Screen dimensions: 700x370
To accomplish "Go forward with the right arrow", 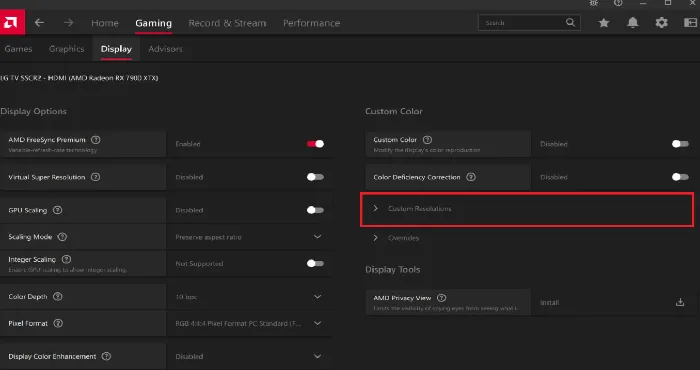I will 68,22.
